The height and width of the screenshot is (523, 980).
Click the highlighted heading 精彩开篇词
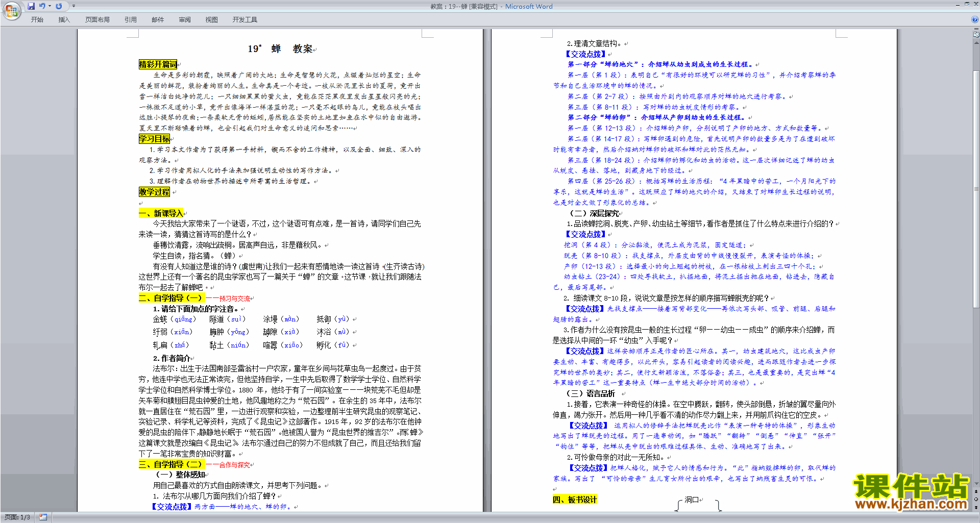click(158, 64)
